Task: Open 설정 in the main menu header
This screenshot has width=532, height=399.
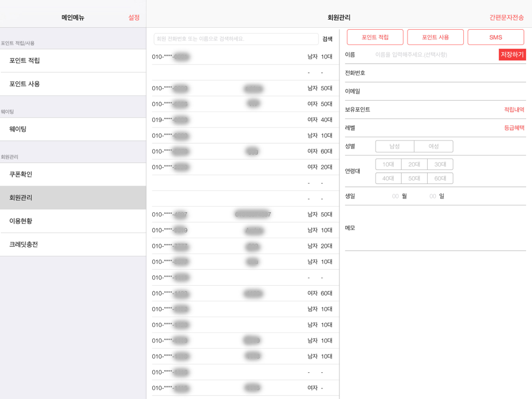Action: (134, 18)
